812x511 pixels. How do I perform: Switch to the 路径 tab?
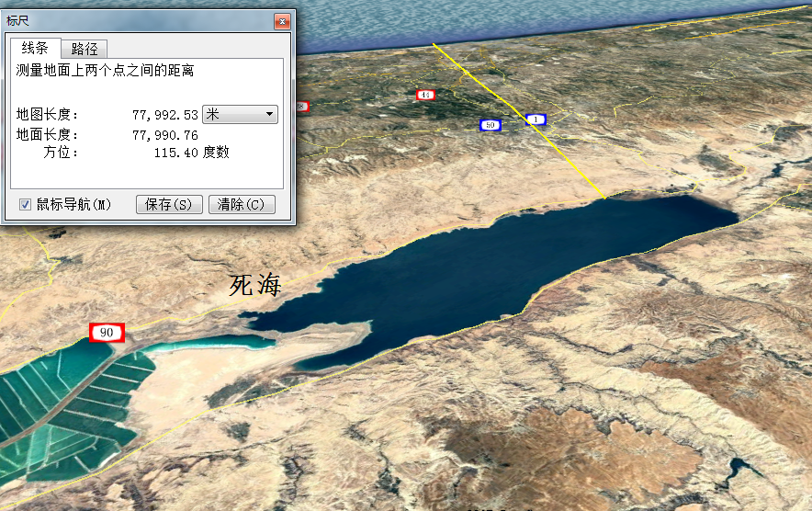(x=85, y=50)
